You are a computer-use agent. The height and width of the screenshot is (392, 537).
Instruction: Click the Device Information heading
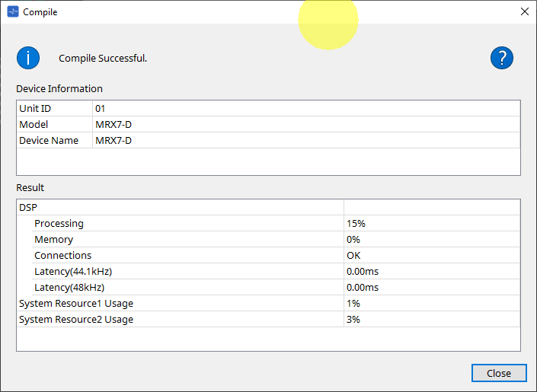[x=59, y=88]
